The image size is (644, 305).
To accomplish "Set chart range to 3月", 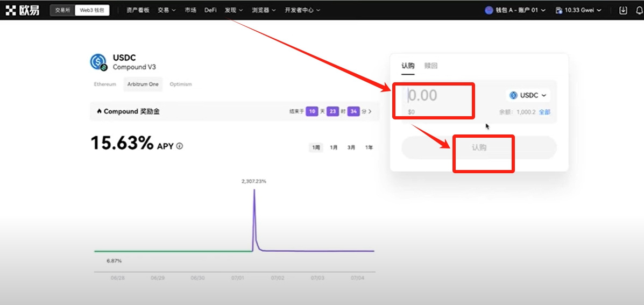I will [x=351, y=147].
